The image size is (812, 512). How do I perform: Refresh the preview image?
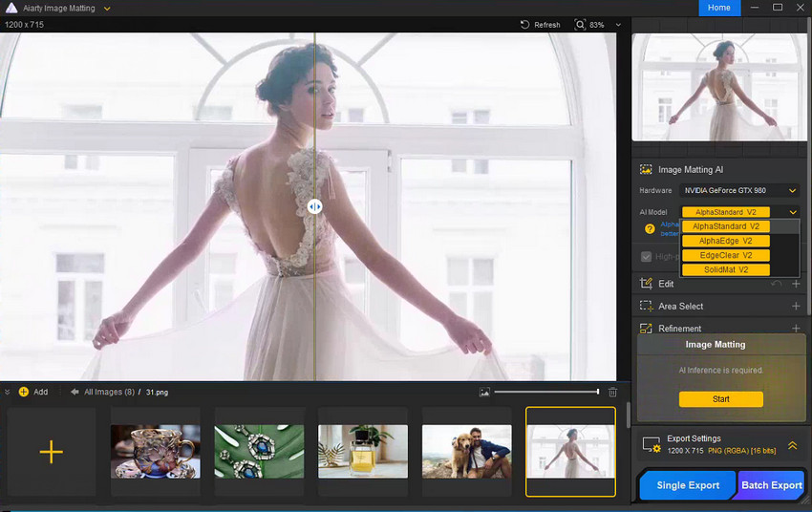click(540, 24)
